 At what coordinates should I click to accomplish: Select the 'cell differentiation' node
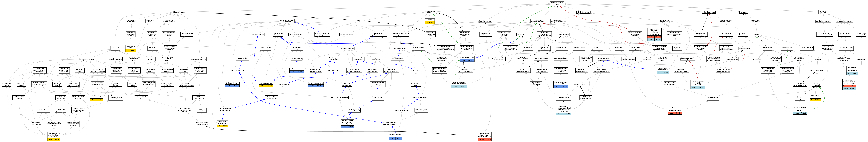[400, 48]
